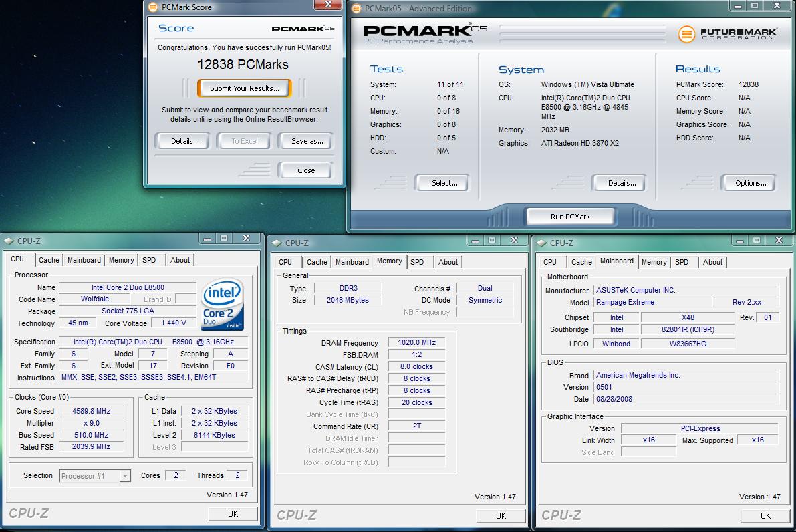
Task: Click the To Excel button
Action: (x=245, y=141)
